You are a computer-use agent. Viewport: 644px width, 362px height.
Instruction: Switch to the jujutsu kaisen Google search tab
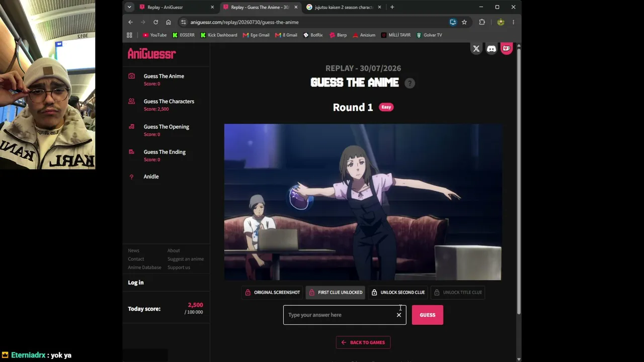point(344,7)
